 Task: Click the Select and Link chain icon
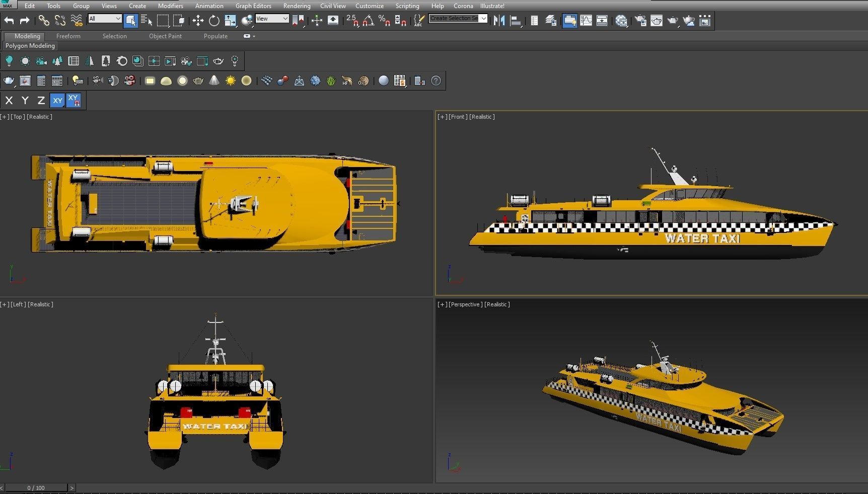pyautogui.click(x=44, y=21)
